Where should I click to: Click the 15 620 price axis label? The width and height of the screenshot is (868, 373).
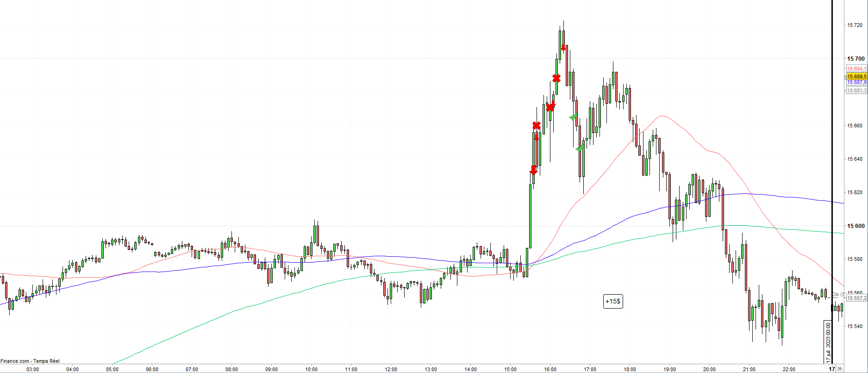[855, 192]
